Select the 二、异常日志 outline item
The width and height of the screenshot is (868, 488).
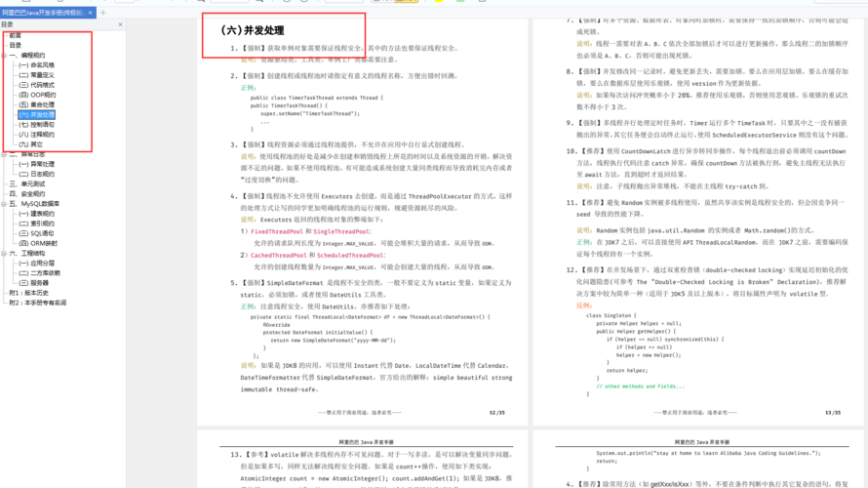27,154
